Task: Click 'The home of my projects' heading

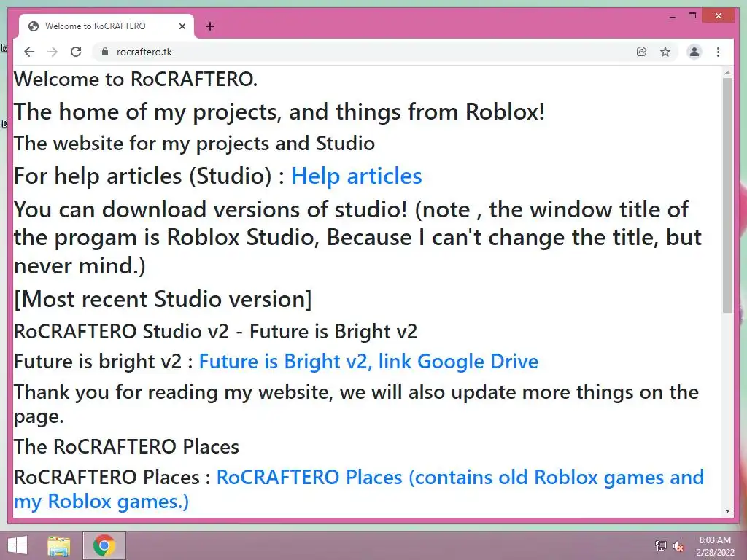Action: (279, 112)
